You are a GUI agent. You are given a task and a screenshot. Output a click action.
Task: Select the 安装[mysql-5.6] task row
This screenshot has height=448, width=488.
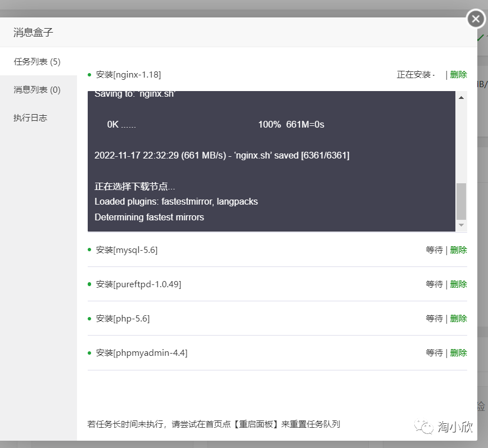(x=277, y=250)
